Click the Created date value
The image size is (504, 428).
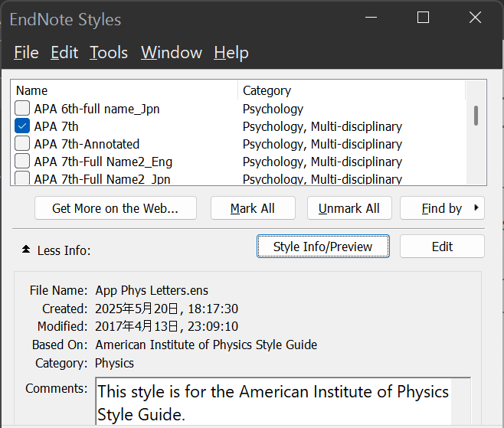click(166, 309)
